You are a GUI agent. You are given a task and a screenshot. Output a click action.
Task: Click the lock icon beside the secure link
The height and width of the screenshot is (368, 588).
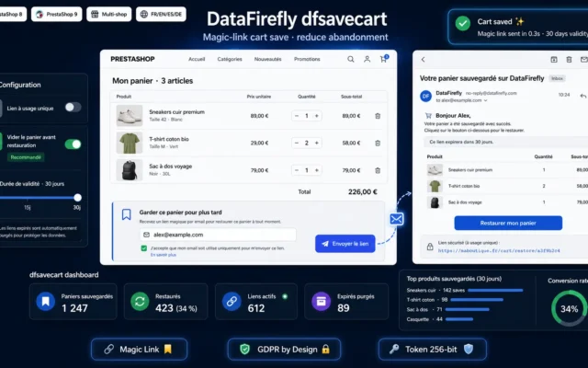pyautogui.click(x=430, y=247)
